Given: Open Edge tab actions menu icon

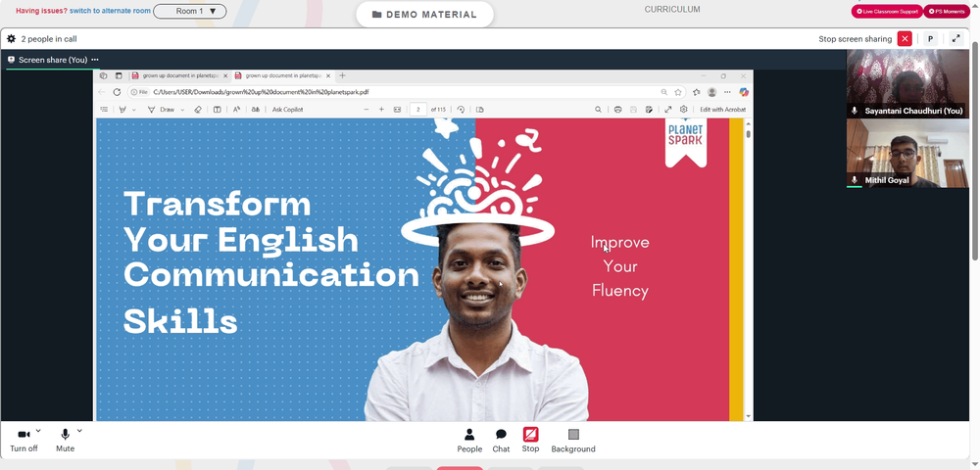Looking at the screenshot, I should pyautogui.click(x=119, y=75).
